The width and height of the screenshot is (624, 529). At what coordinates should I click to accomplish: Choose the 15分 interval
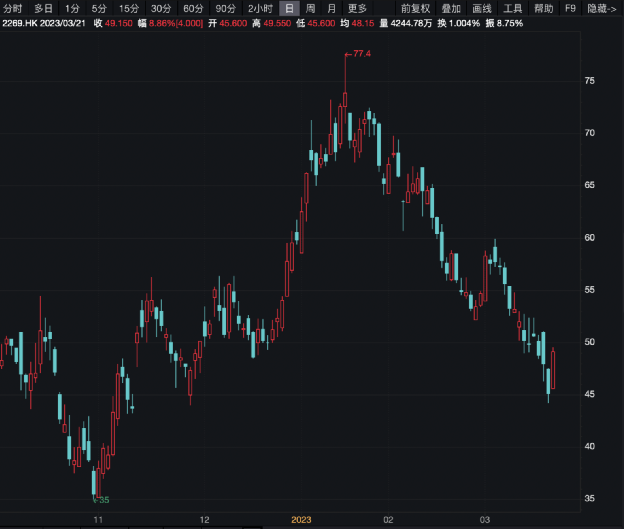129,8
